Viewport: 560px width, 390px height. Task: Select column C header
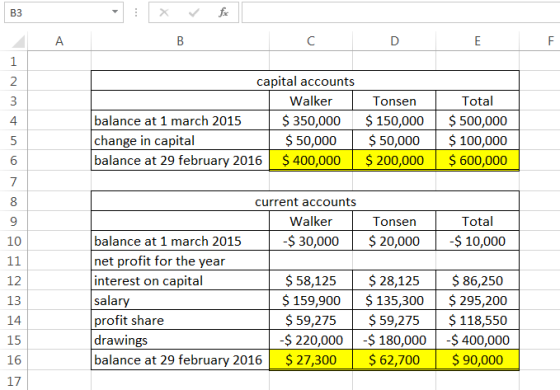tap(311, 41)
